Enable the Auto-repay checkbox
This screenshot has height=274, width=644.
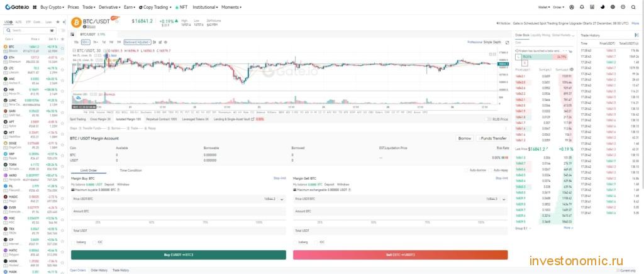tap(491, 170)
